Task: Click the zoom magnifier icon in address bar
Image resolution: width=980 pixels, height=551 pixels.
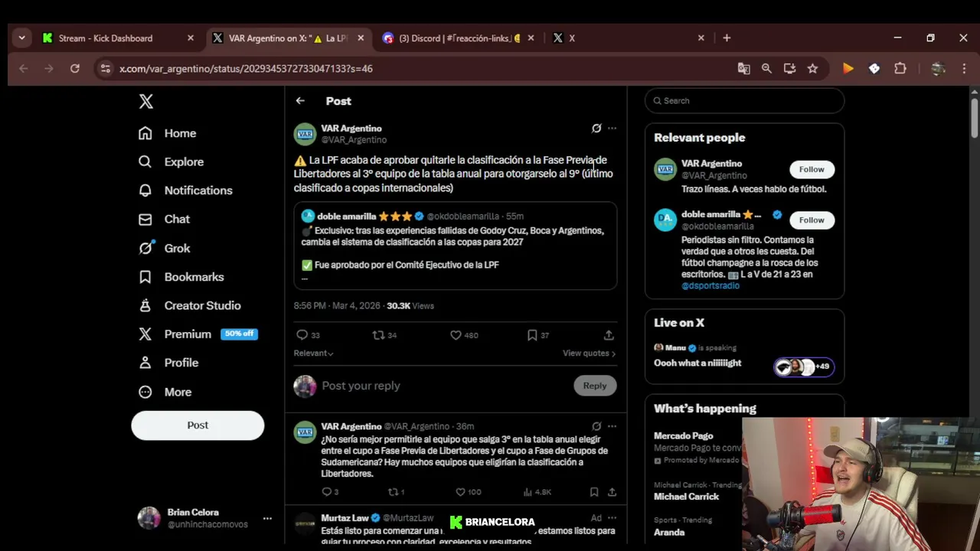Action: click(766, 69)
